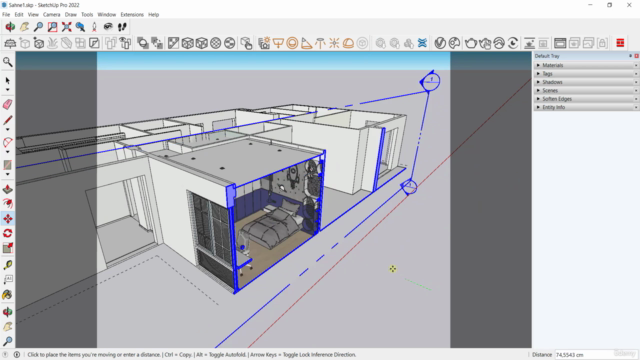Open the Extensions menu

[x=132, y=15]
